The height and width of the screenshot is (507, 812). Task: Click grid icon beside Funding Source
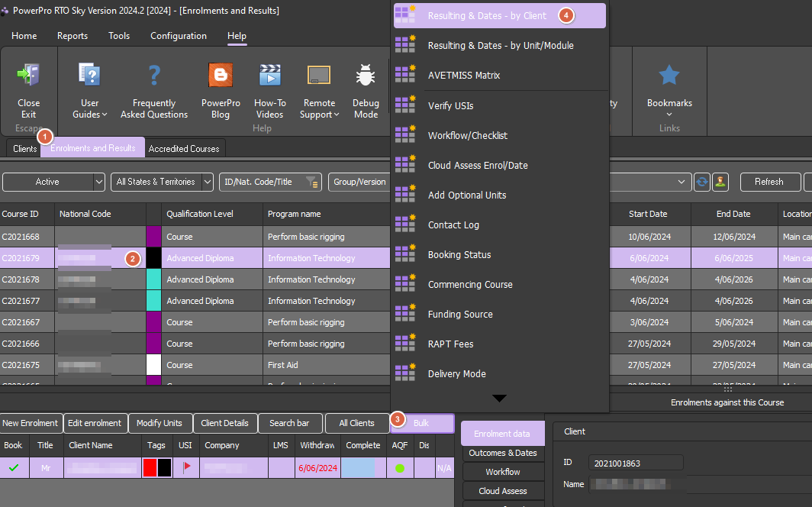click(405, 314)
